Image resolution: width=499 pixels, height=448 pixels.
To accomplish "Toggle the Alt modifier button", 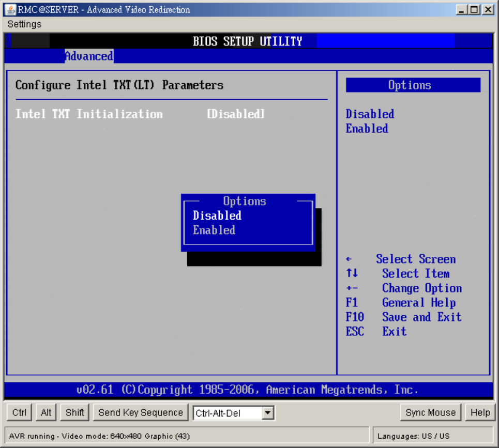I will click(x=46, y=412).
